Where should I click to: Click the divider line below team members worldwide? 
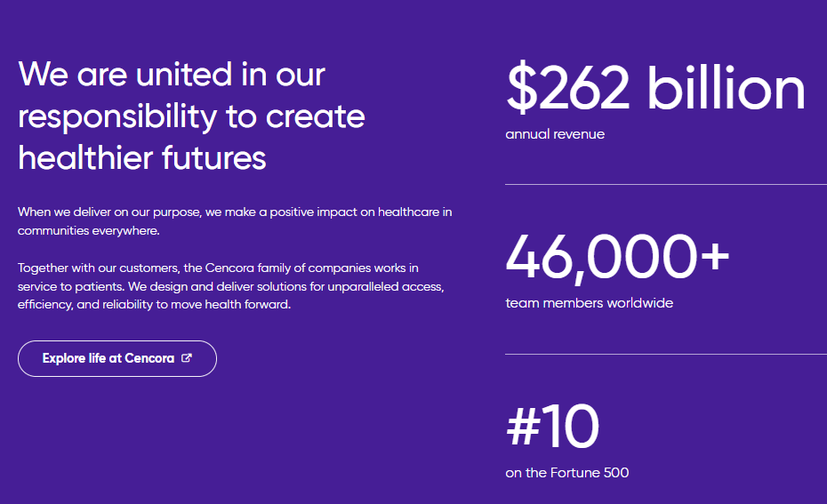pos(665,354)
